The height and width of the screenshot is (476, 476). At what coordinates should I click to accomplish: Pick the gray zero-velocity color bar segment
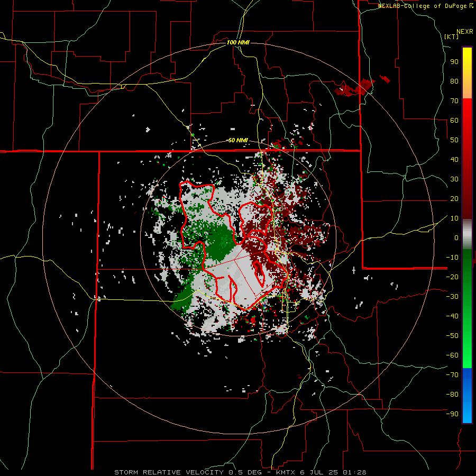(x=467, y=234)
